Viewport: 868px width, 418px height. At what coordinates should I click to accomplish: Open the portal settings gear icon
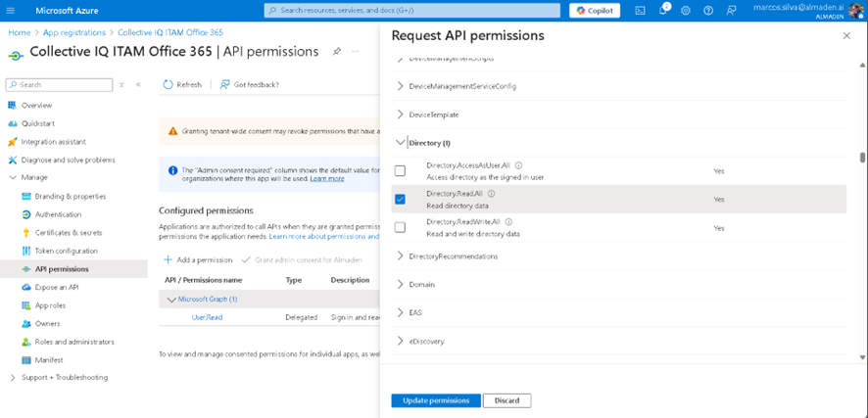686,11
